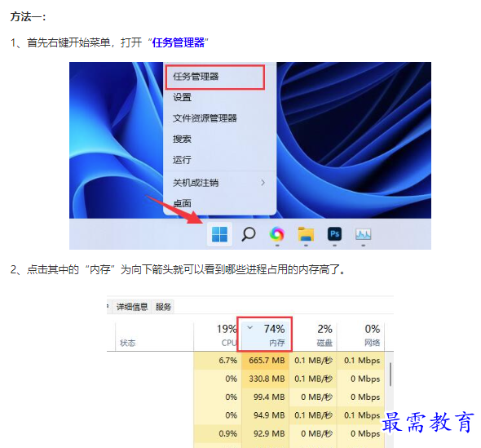Switch to the 服务 tab
Viewport: 481px width, 448px height.
(163, 307)
